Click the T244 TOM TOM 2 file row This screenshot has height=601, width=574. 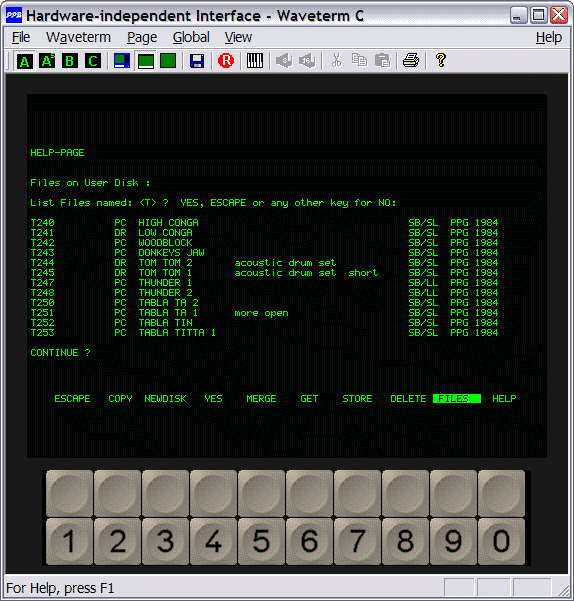tap(264, 263)
